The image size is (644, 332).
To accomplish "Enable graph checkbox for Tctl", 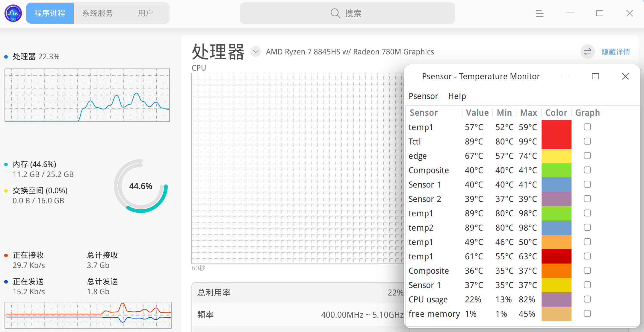I will pos(587,141).
